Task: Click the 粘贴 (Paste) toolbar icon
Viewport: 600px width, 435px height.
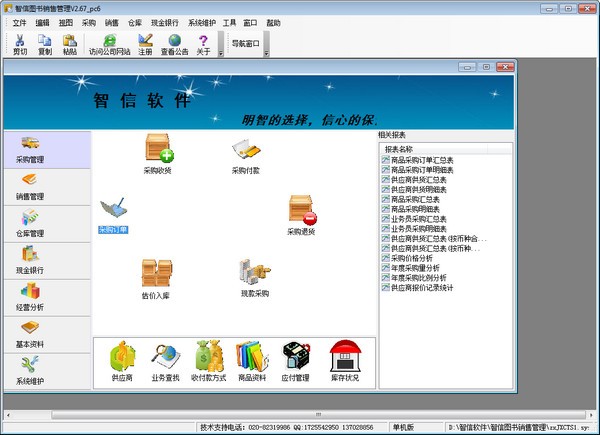Action: [70, 44]
